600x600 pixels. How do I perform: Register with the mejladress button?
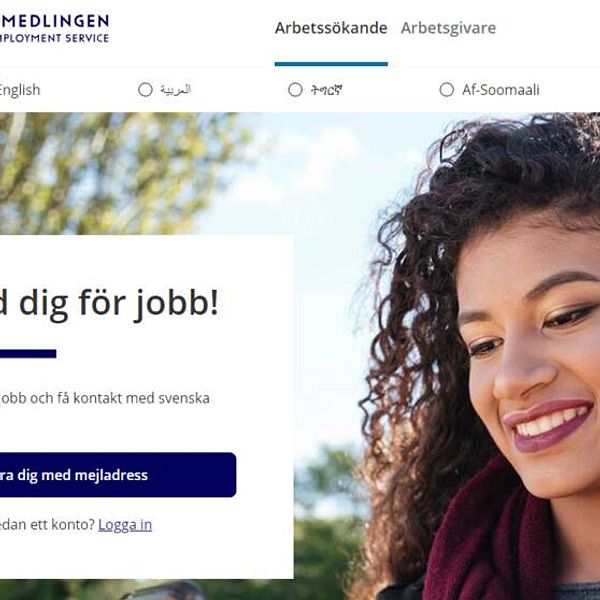118,475
